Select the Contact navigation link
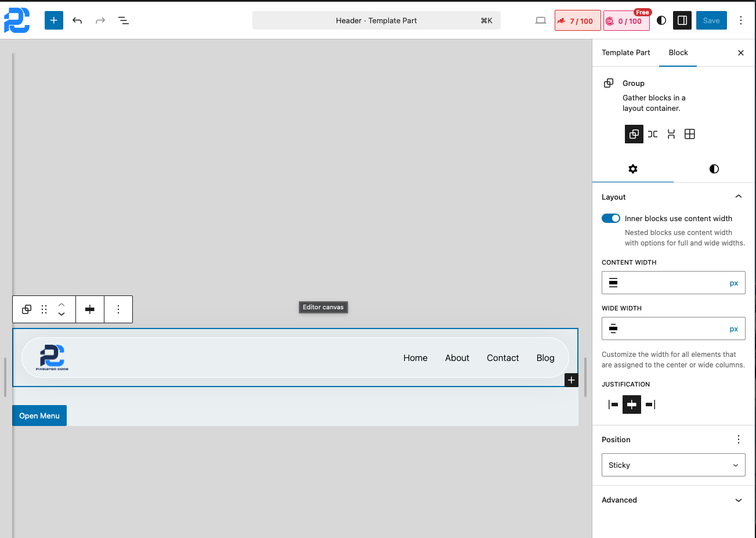Image resolution: width=756 pixels, height=538 pixels. (503, 358)
